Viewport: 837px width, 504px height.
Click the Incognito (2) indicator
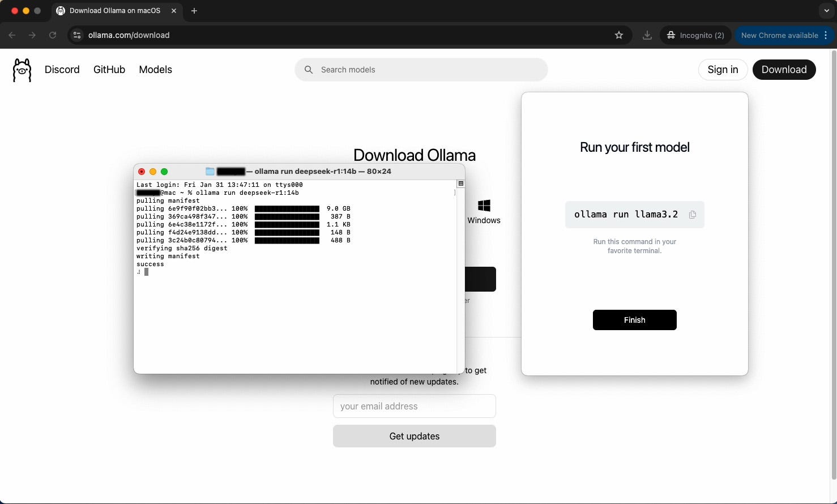[695, 35]
